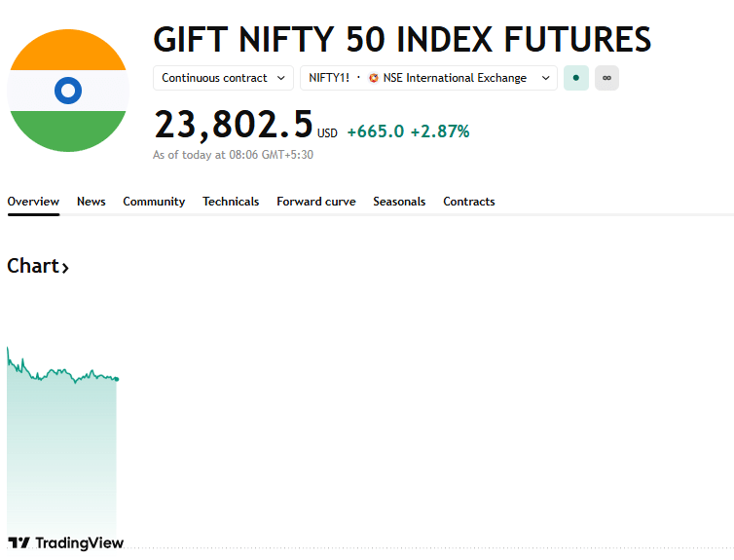The width and height of the screenshot is (734, 560).
Task: Expand the Continuous contract dropdown
Action: (x=223, y=78)
